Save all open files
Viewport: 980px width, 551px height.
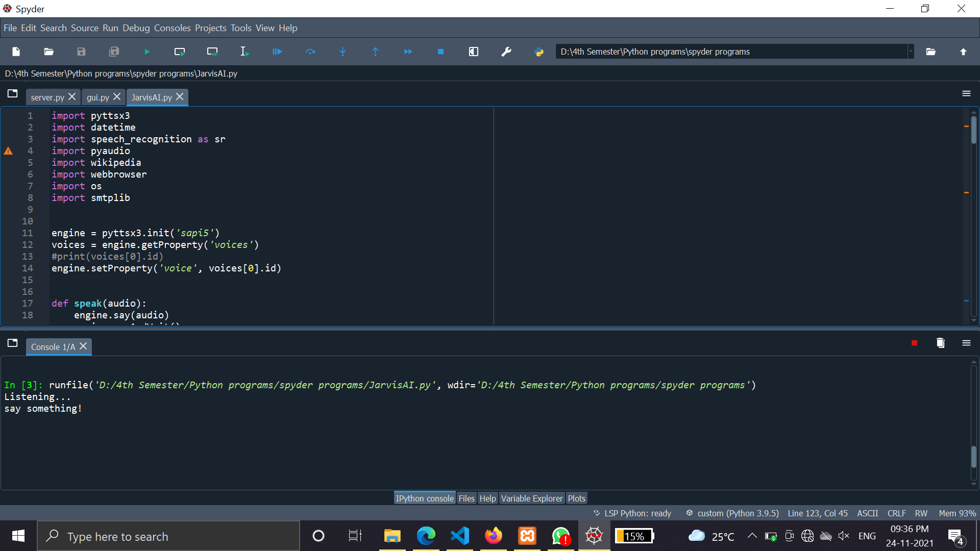click(114, 52)
